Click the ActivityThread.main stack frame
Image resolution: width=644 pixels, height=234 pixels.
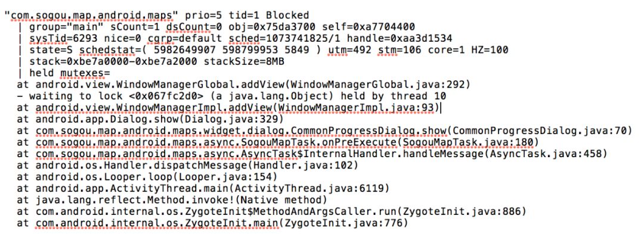[x=203, y=189]
